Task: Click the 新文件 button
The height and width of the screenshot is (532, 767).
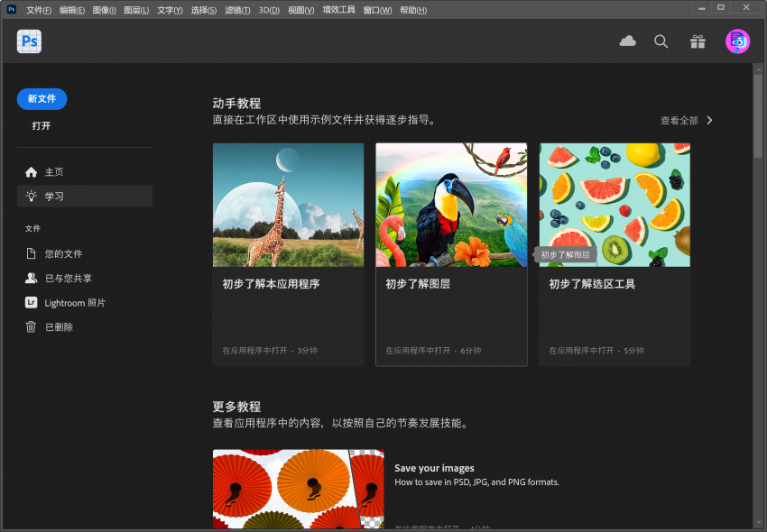Action: click(x=42, y=99)
